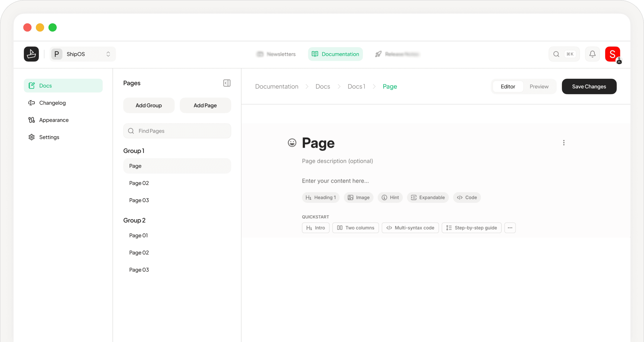
Task: Open more quickstart templates with the ellipsis
Action: [x=510, y=228]
